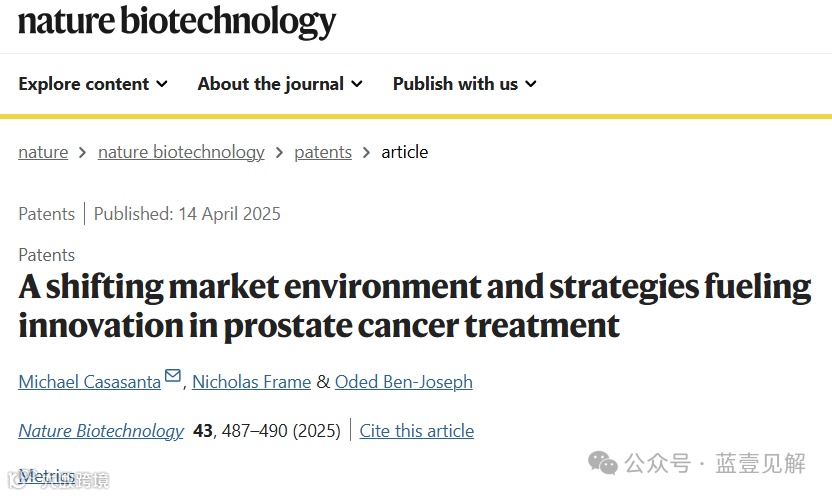The height and width of the screenshot is (496, 832).
Task: Click the email envelope icon beside Michael Casasanta
Action: click(x=173, y=376)
